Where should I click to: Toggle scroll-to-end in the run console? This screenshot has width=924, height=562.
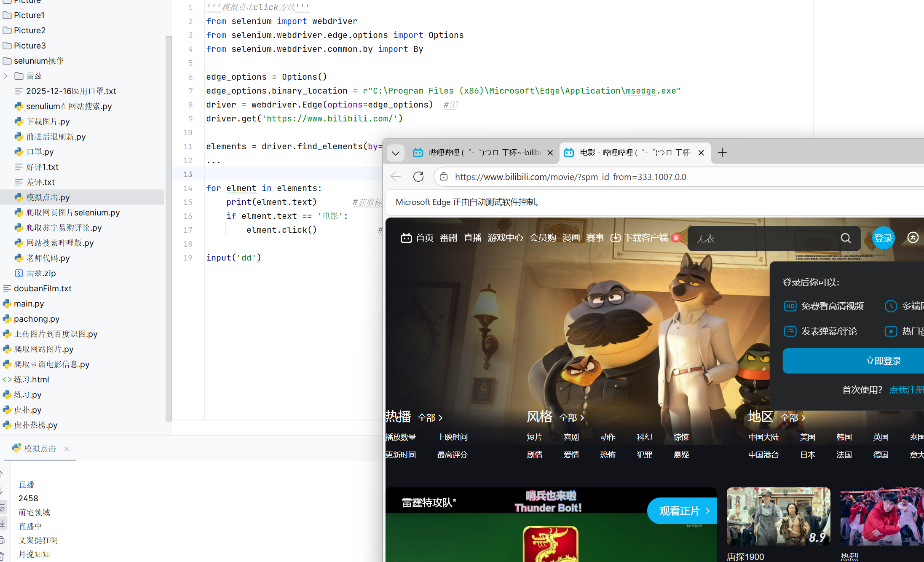2,524
